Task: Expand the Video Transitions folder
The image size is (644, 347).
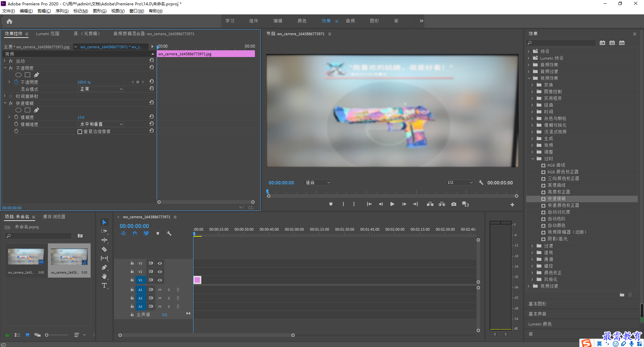Action: click(x=529, y=286)
